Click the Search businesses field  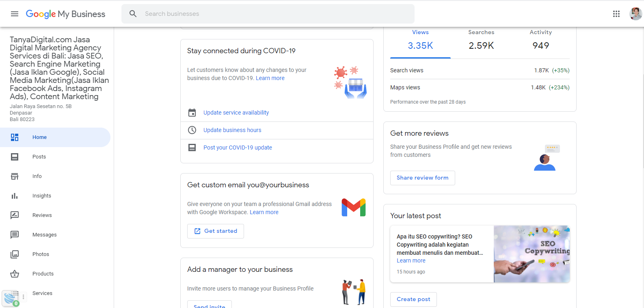click(x=268, y=14)
